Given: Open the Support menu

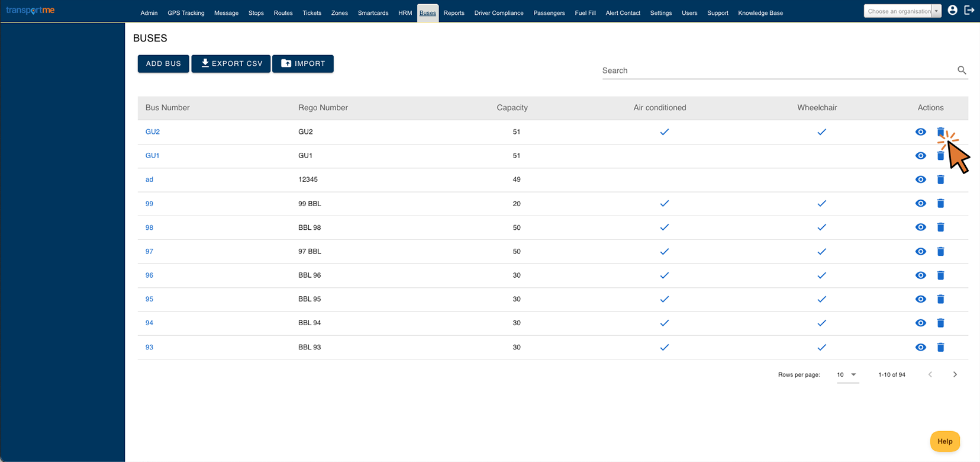Looking at the screenshot, I should (x=718, y=13).
